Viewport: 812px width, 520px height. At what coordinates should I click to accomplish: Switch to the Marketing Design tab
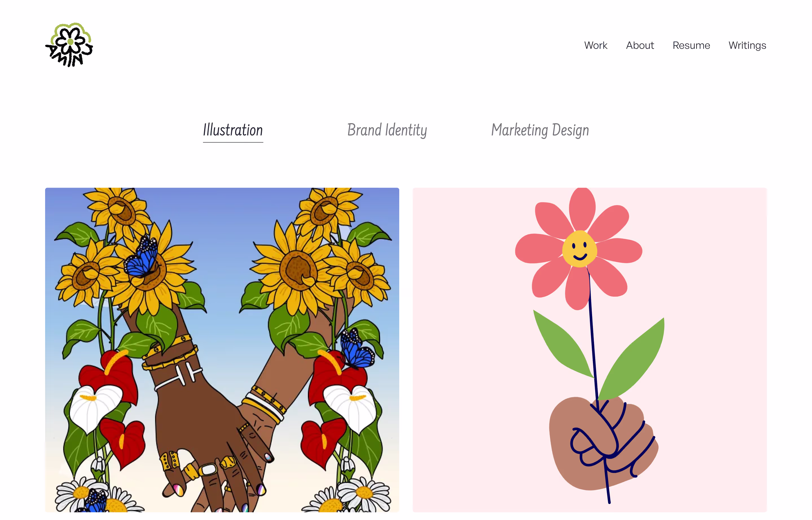point(540,130)
